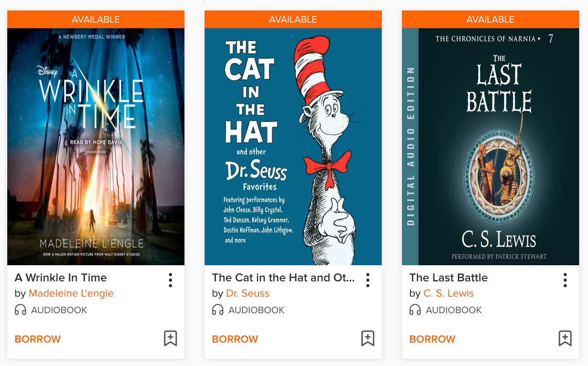Borrow The Last Battle audiobook

click(432, 339)
